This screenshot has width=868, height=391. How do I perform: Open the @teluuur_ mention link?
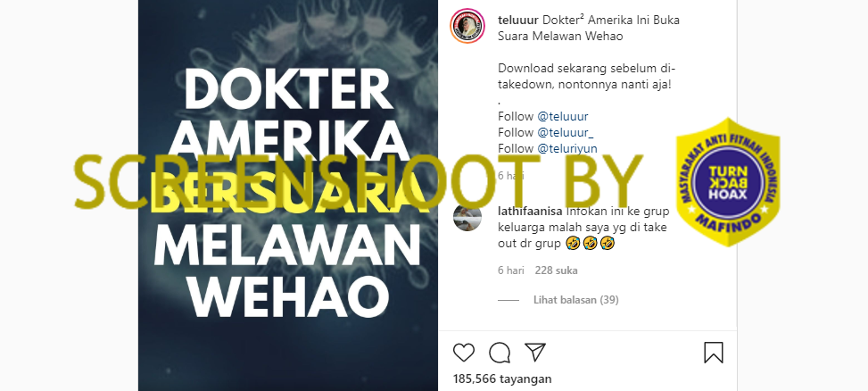pos(566,132)
